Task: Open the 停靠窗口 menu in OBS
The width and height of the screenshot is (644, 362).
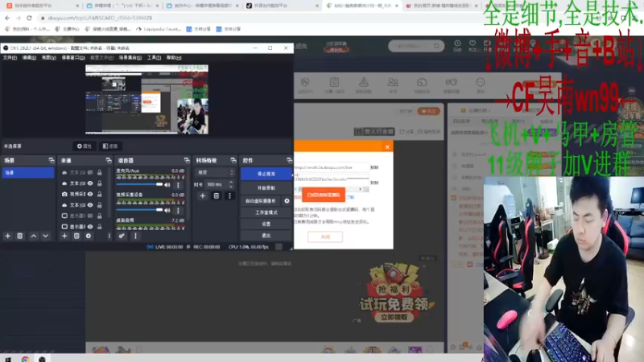Action: click(73, 58)
